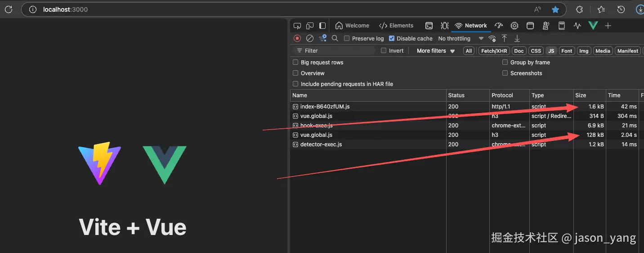Toggle the DevTools activity bar dock icon
Screen dimensions: 644x253
[322, 26]
